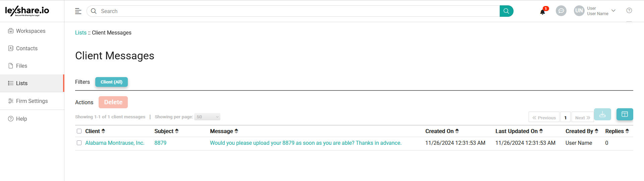Screen dimensions: 644x181
Task: Go to Workspaces in the sidebar
Action: pyautogui.click(x=31, y=31)
